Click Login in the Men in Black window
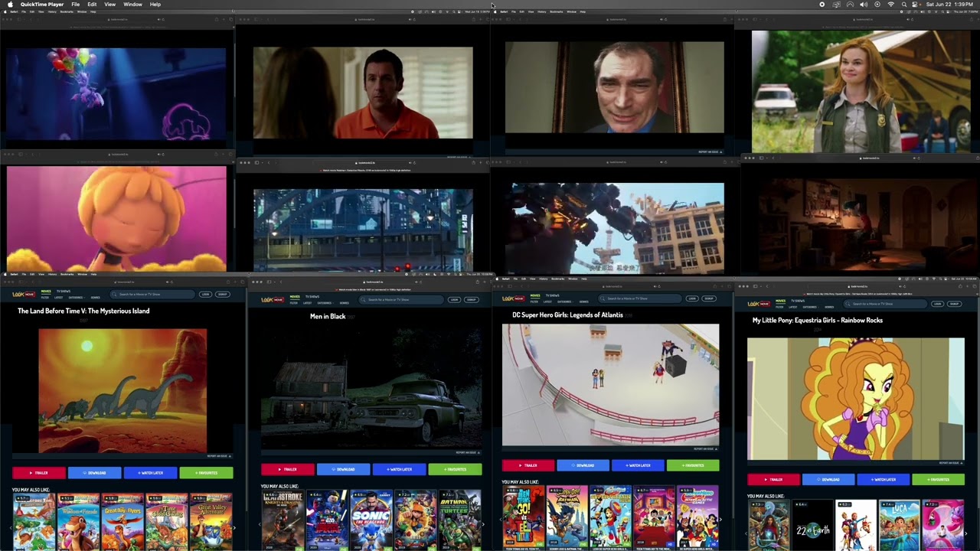Image resolution: width=980 pixels, height=551 pixels. [x=454, y=300]
